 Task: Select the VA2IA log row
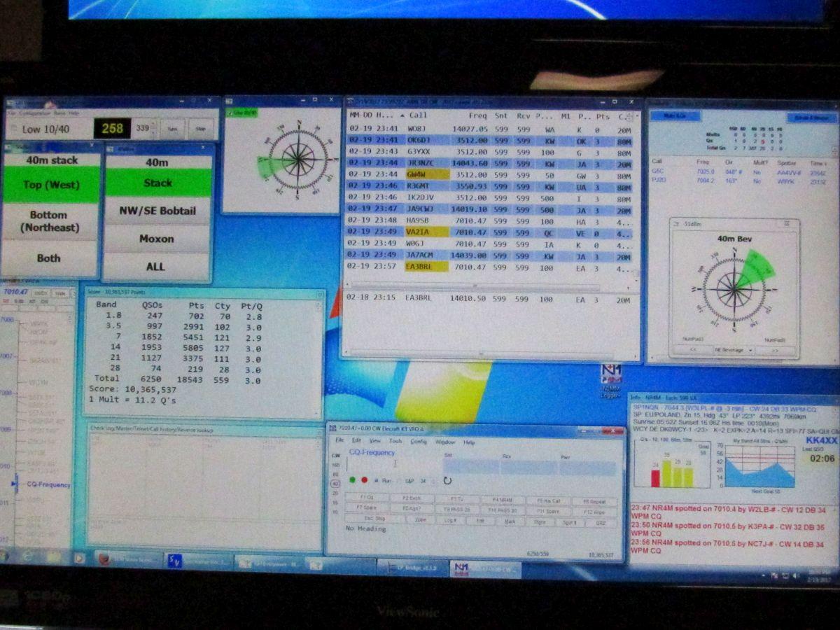[x=490, y=232]
